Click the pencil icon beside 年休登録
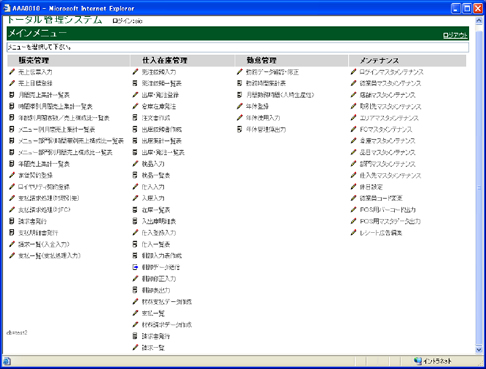This screenshot has width=486, height=369. [240, 106]
